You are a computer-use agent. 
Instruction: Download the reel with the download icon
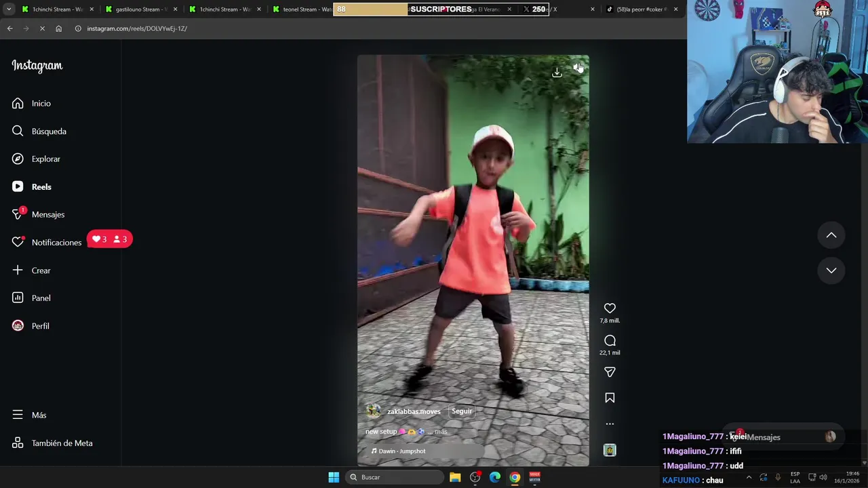557,73
